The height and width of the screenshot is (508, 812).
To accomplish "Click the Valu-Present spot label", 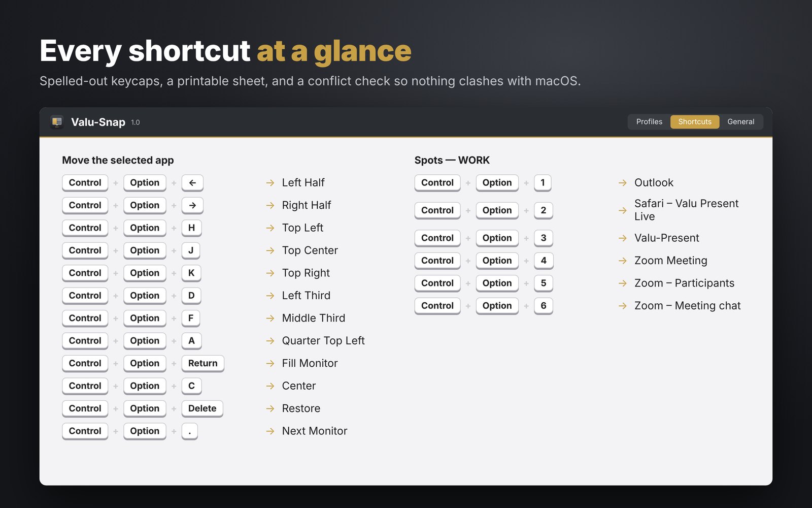I will pyautogui.click(x=667, y=238).
